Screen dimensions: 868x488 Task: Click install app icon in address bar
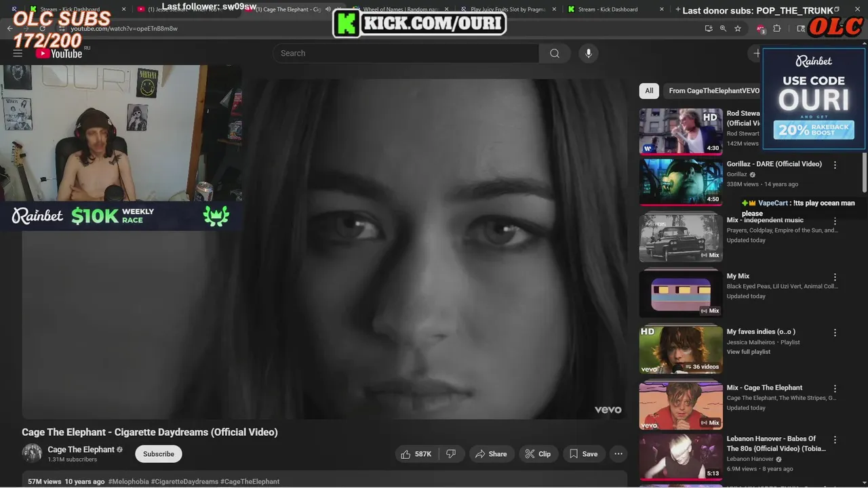point(709,28)
